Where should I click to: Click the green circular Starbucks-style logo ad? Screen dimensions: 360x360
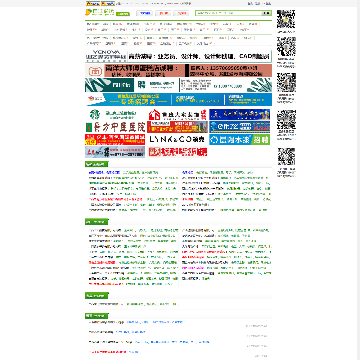[x=115, y=114]
